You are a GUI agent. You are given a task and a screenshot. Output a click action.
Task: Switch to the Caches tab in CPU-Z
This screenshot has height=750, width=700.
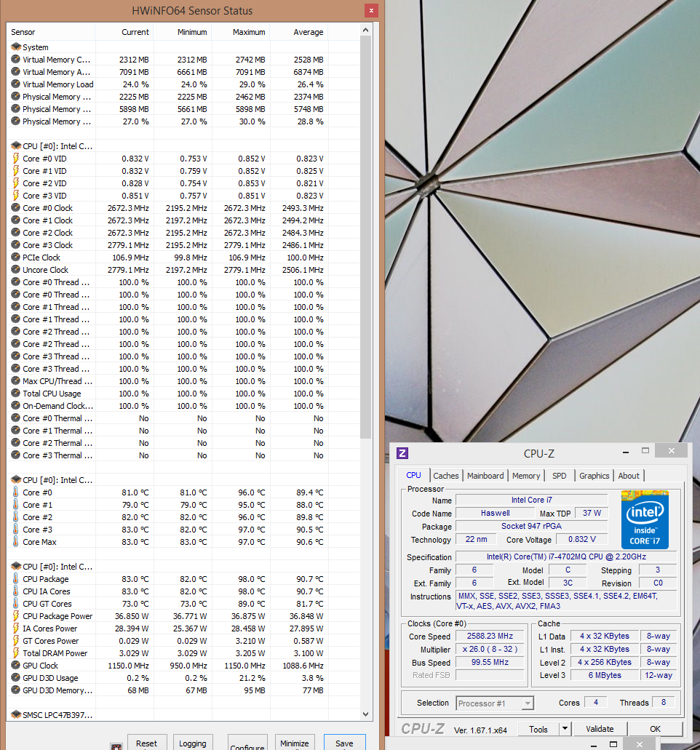tap(445, 476)
